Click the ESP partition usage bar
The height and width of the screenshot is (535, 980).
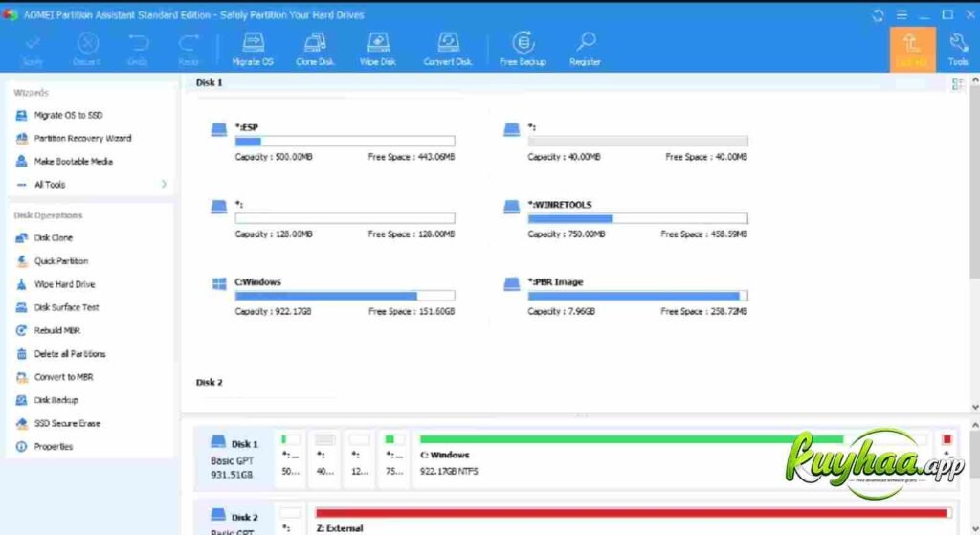[x=345, y=142]
